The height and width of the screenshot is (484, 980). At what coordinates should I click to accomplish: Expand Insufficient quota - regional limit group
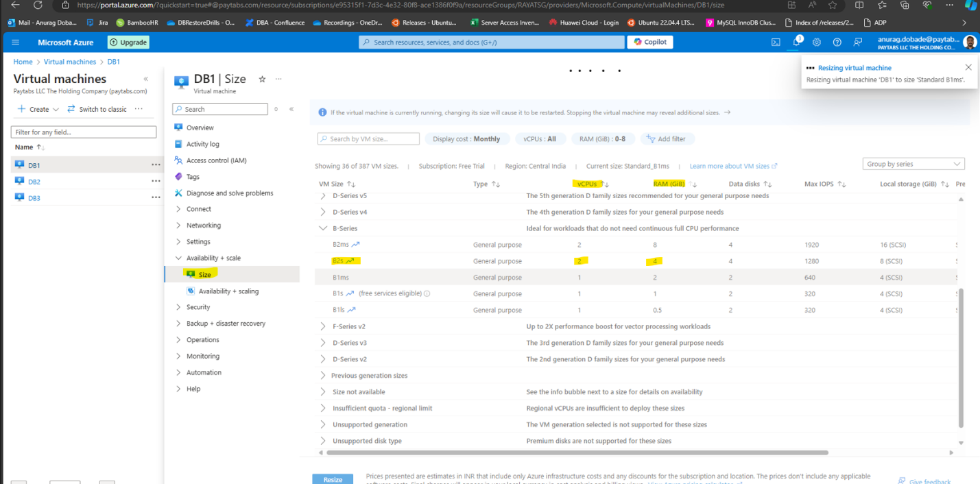point(323,408)
